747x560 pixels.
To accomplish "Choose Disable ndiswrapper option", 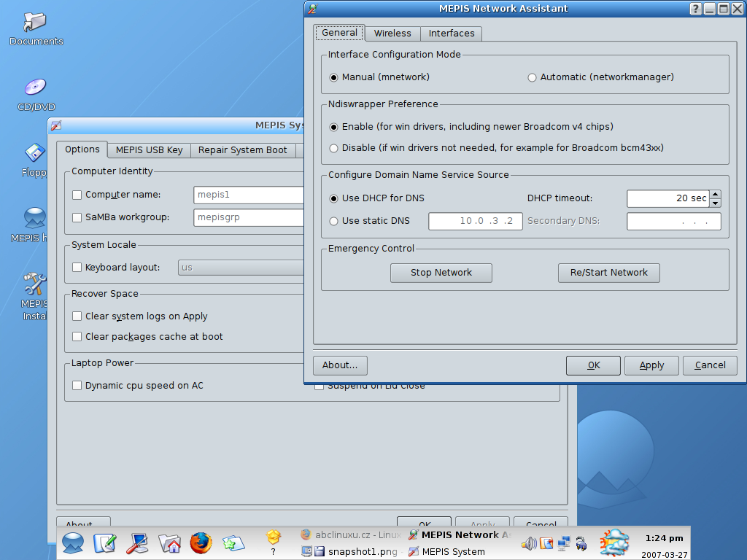I will (x=496, y=148).
